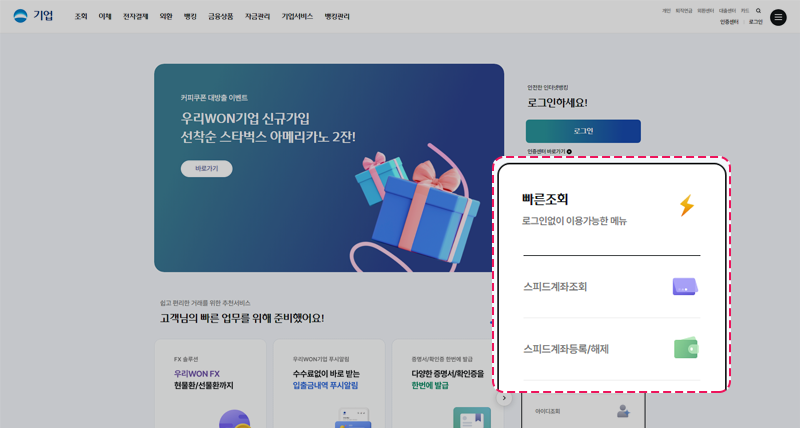This screenshot has width=800, height=428.
Task: Click the Woori bank 기업 logo
Action: [x=33, y=16]
